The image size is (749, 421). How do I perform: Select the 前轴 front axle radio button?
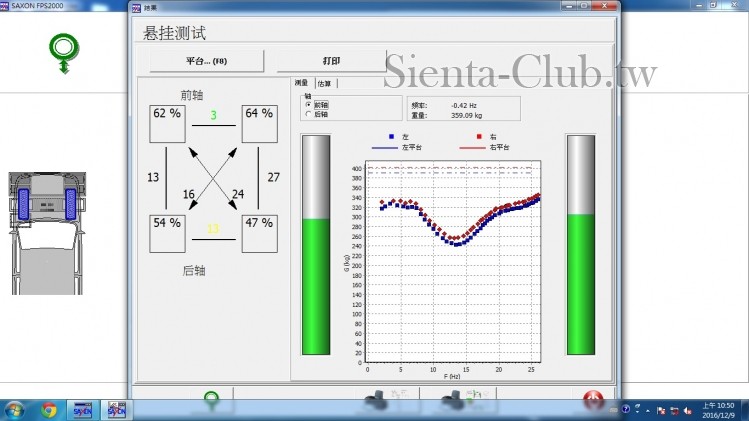coord(308,104)
